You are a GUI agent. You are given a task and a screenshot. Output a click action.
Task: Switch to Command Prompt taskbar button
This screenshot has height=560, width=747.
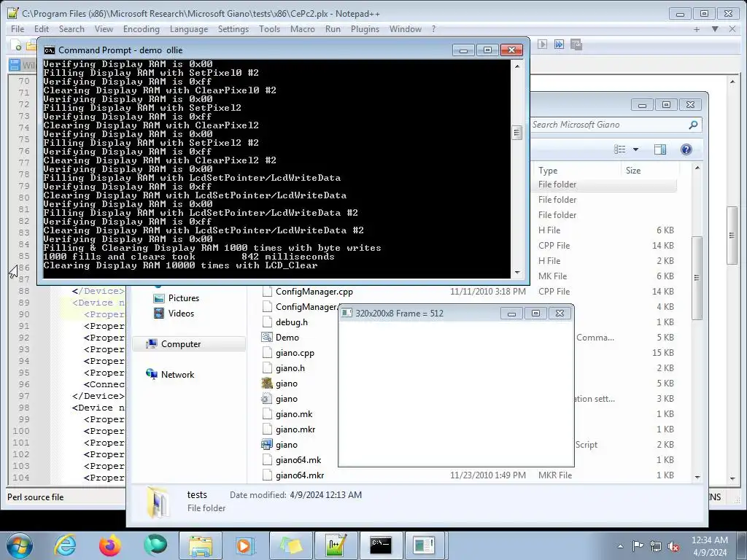point(381,545)
